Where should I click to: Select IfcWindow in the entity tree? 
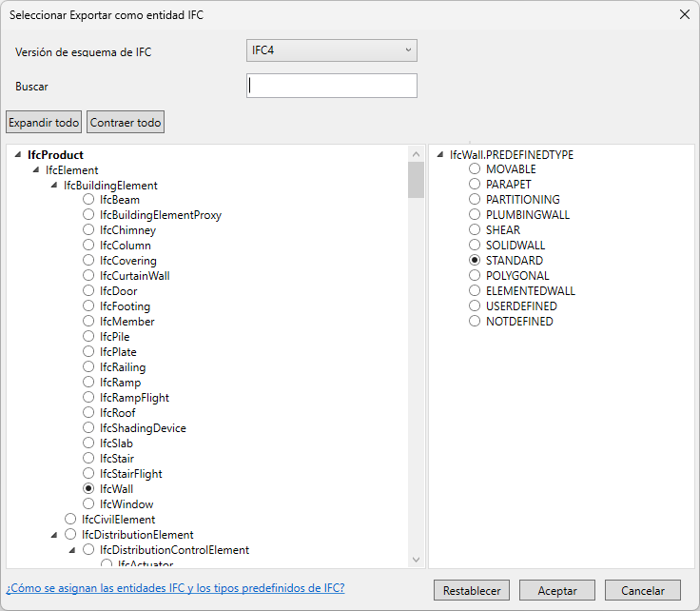click(88, 504)
